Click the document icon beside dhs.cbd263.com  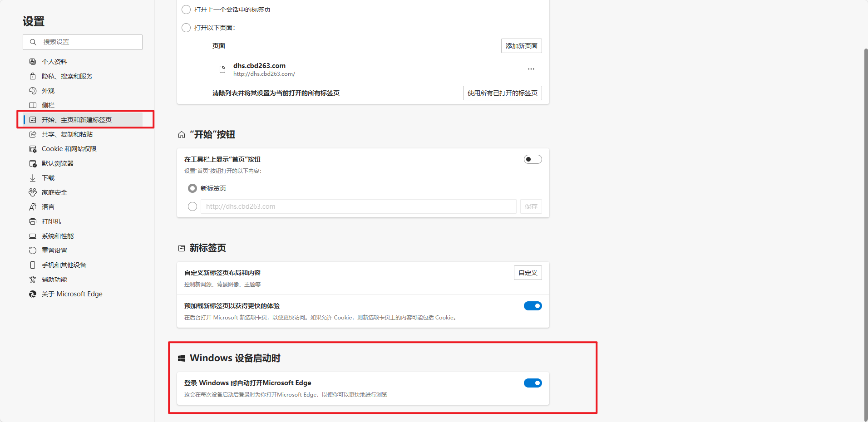pyautogui.click(x=222, y=69)
